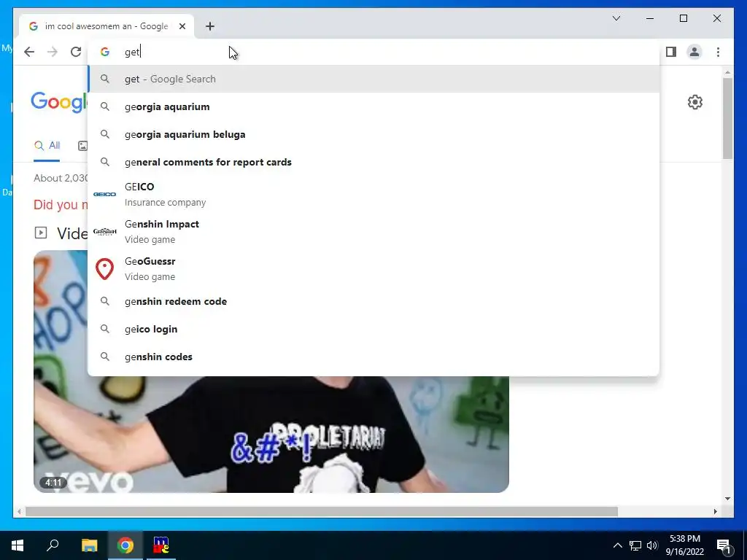The width and height of the screenshot is (747, 560).
Task: Click the Genshin Impact logo icon
Action: 105,231
